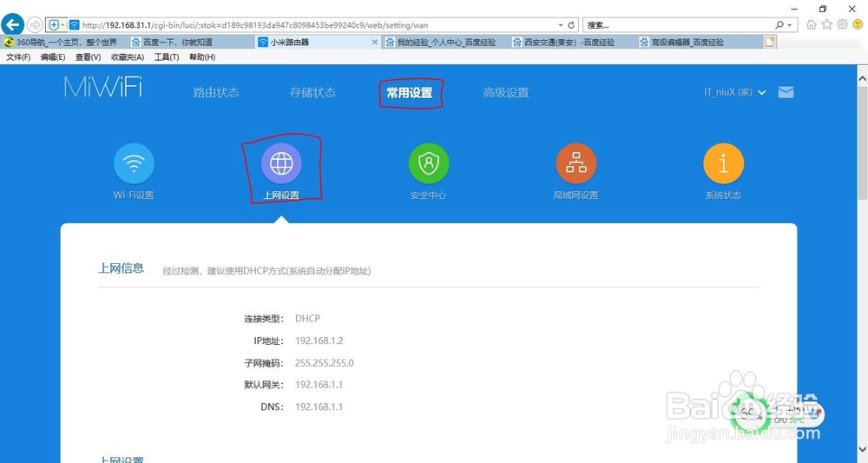
Task: Open the 工具(T) menu
Action: tap(167, 57)
